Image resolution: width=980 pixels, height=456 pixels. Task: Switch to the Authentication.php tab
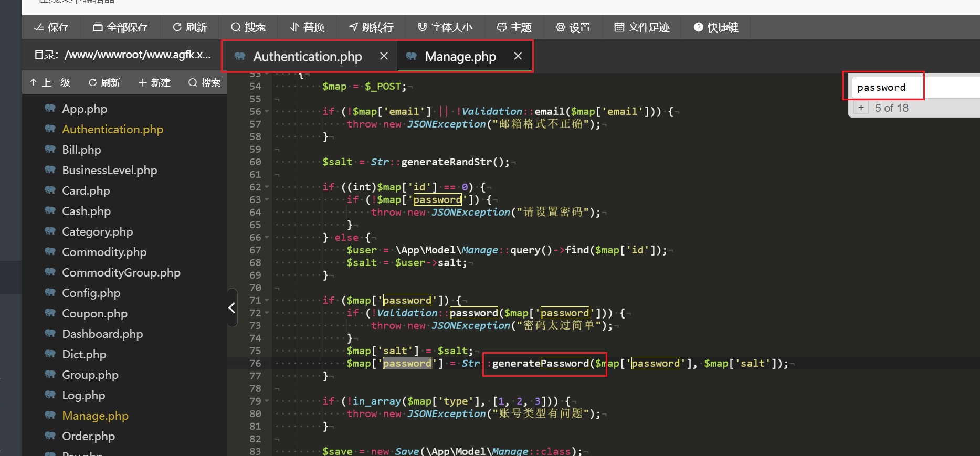click(x=307, y=57)
